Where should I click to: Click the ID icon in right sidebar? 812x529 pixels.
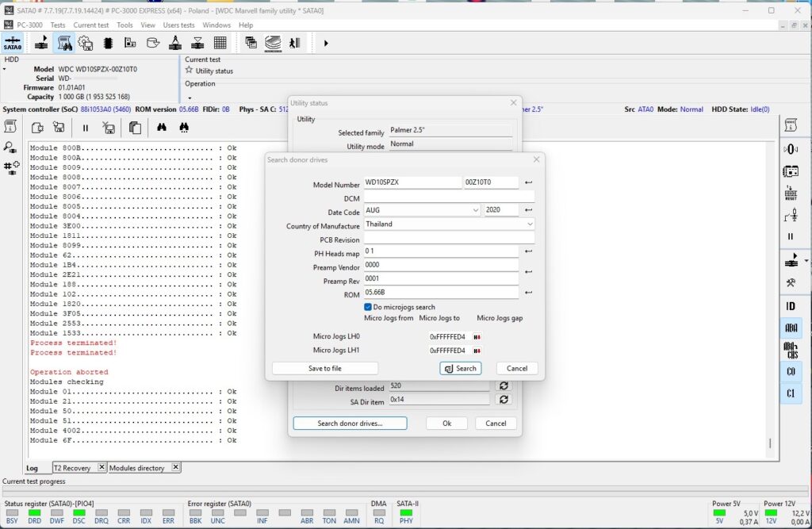tap(791, 305)
